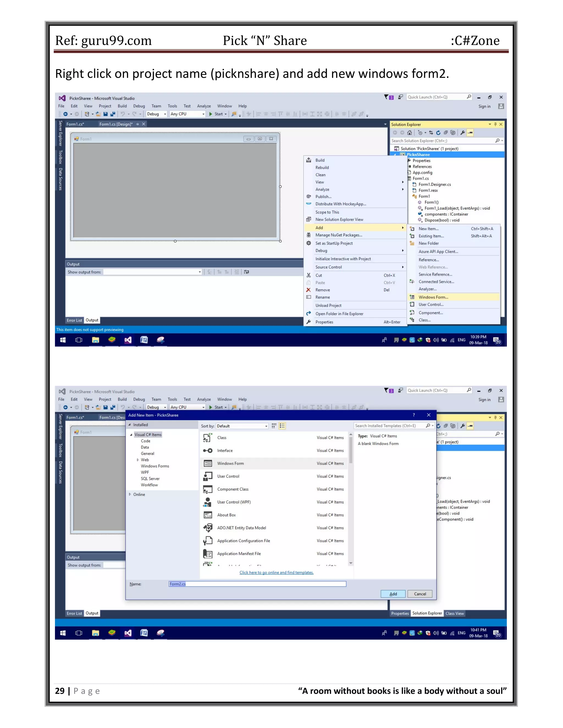Image resolution: width=563 pixels, height=728 pixels.
Task: Collapse the Installed node in Add New Item dialog
Action: click(130, 425)
